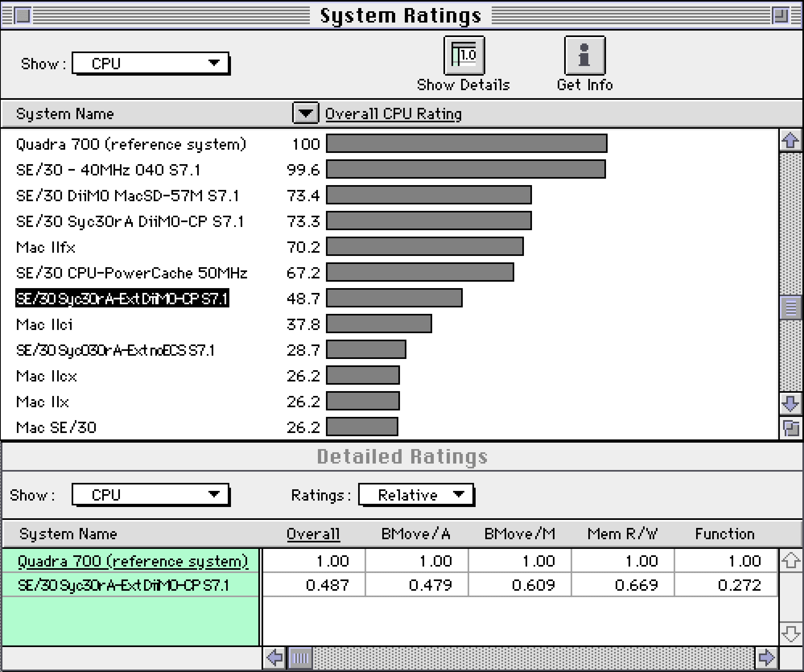
Task: Click the Show Details icon button
Action: click(x=464, y=56)
